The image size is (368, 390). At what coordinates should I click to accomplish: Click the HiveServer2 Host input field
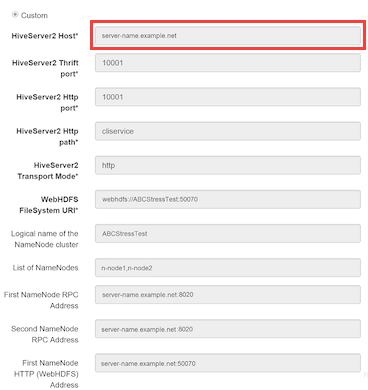228,36
